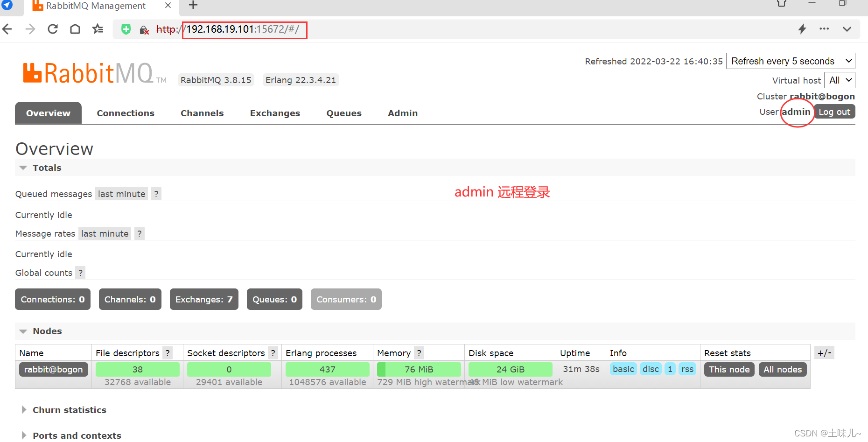
Task: Click the browser back arrow
Action: (7, 29)
